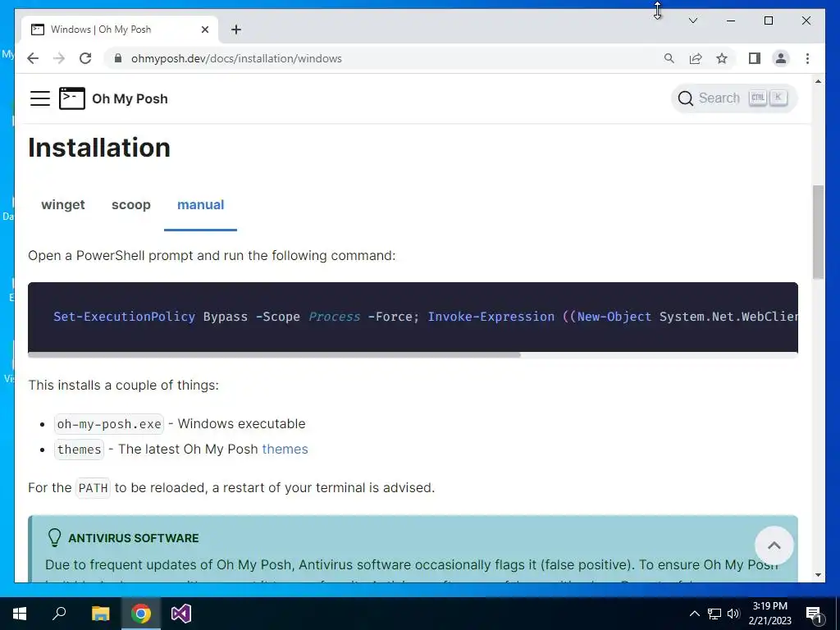The height and width of the screenshot is (630, 840).
Task: Go forward in browser history
Action: coord(59,58)
